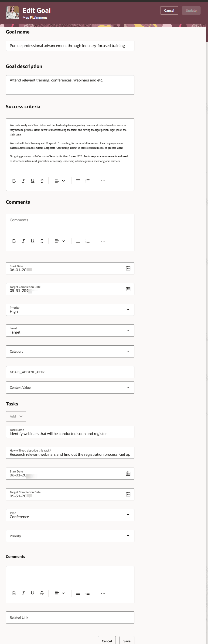This screenshot has height=644, width=208.
Task: Insert numbered list in task Comments editor
Action: 88,593
